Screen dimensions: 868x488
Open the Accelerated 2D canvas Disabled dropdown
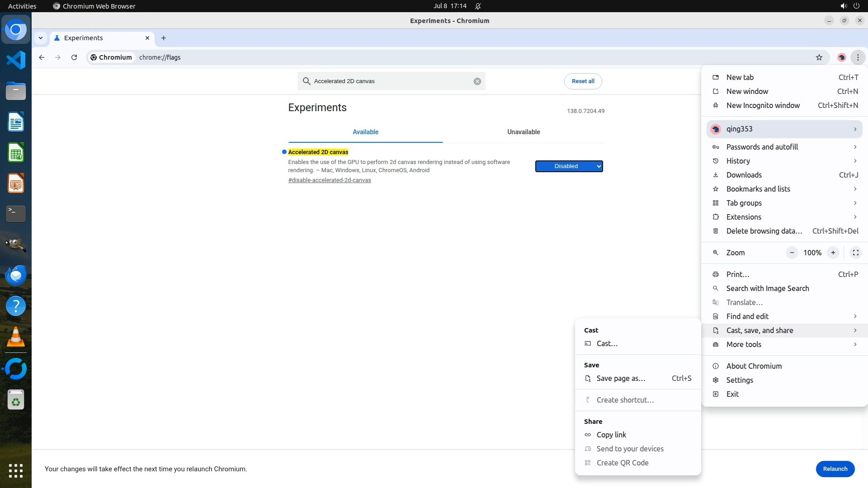click(x=569, y=166)
